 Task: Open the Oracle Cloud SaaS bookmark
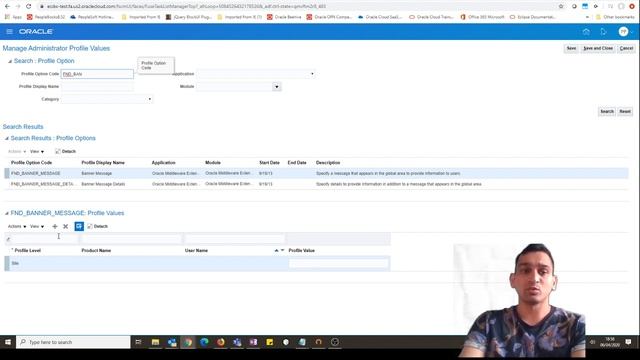[380, 17]
